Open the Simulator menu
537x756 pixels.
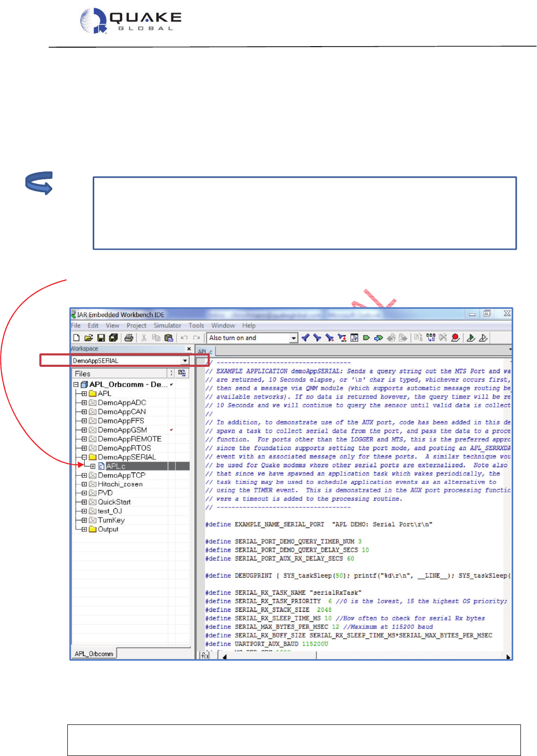tap(167, 325)
